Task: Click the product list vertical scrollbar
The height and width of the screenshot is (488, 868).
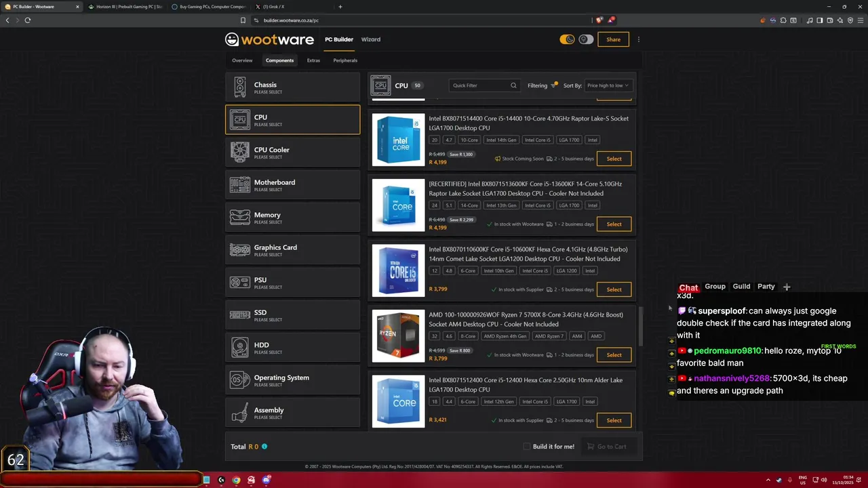Action: coord(641,327)
